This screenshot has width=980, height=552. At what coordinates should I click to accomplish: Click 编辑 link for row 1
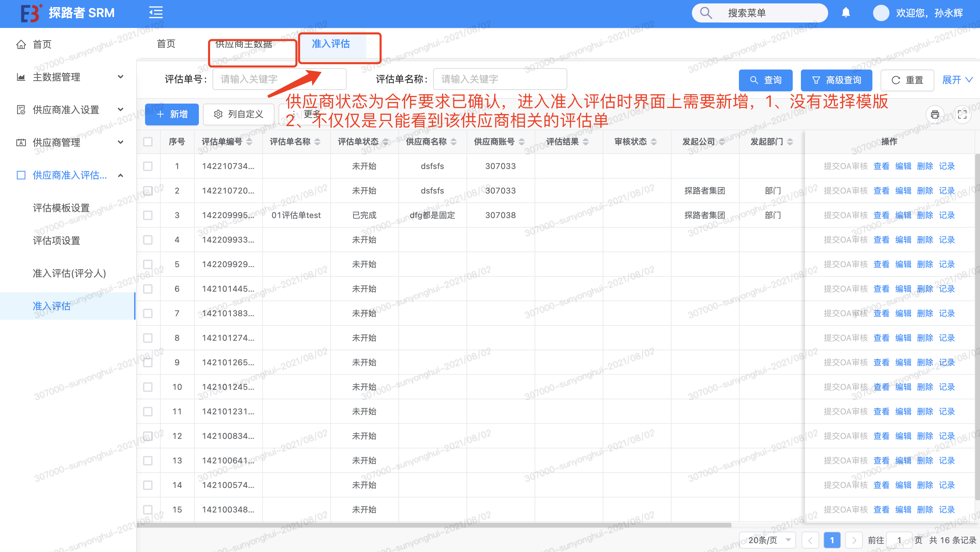point(903,166)
